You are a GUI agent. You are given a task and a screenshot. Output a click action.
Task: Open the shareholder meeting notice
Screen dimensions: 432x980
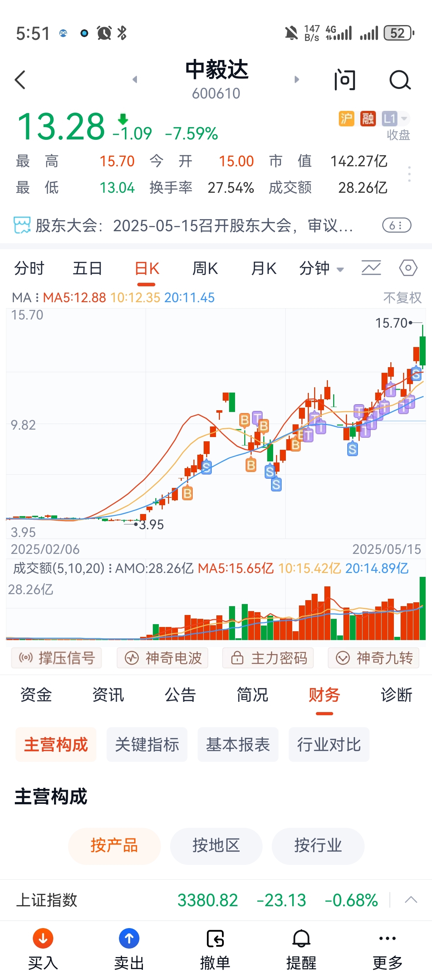pos(194,226)
